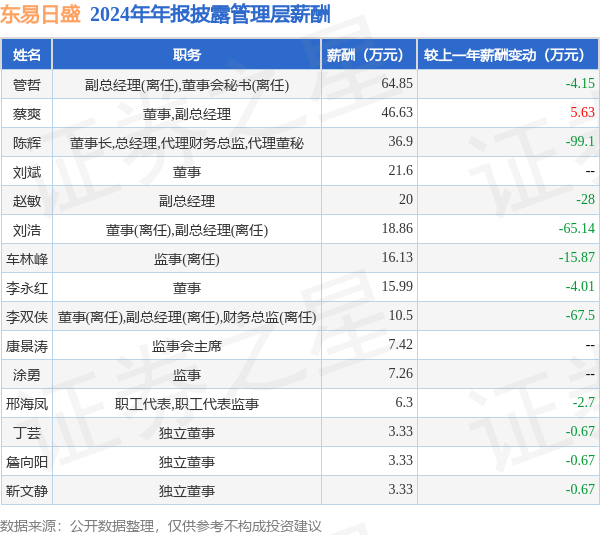Screen dimensions: 600x535
Task: Click 李双侠's position with 财务总监(离任)
Action: pyautogui.click(x=187, y=317)
